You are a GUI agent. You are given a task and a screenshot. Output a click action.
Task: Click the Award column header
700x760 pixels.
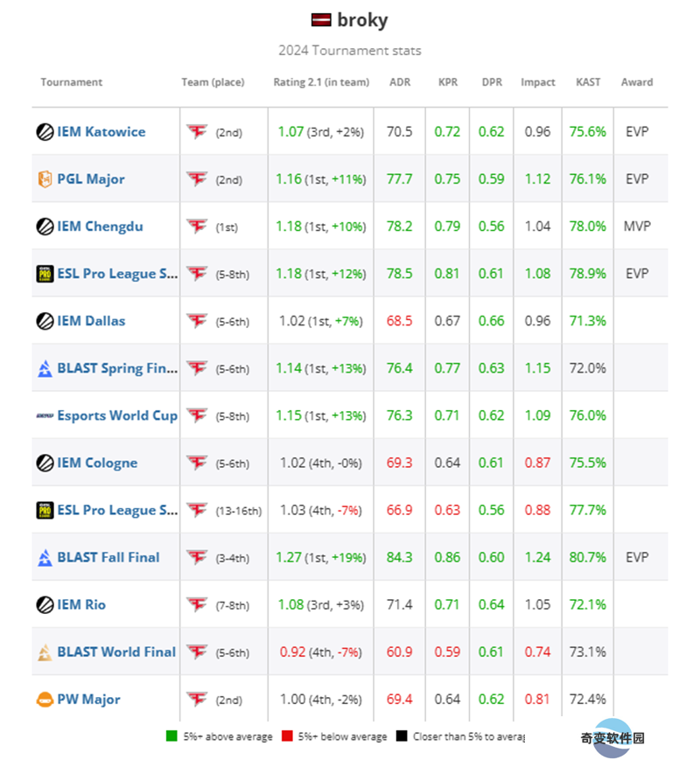[637, 82]
